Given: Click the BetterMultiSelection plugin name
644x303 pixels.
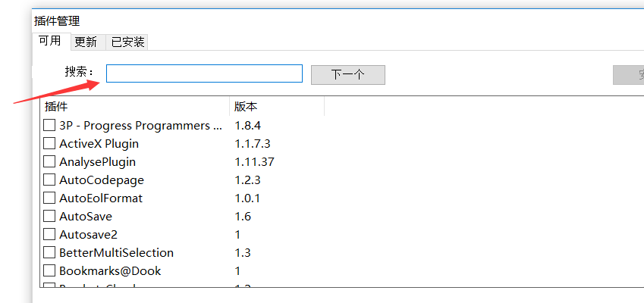Looking at the screenshot, I should [x=116, y=253].
